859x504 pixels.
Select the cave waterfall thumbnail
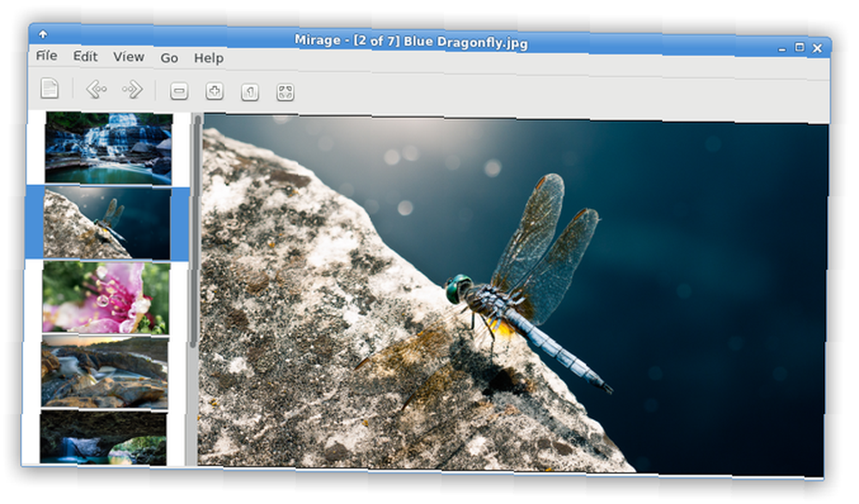click(103, 439)
